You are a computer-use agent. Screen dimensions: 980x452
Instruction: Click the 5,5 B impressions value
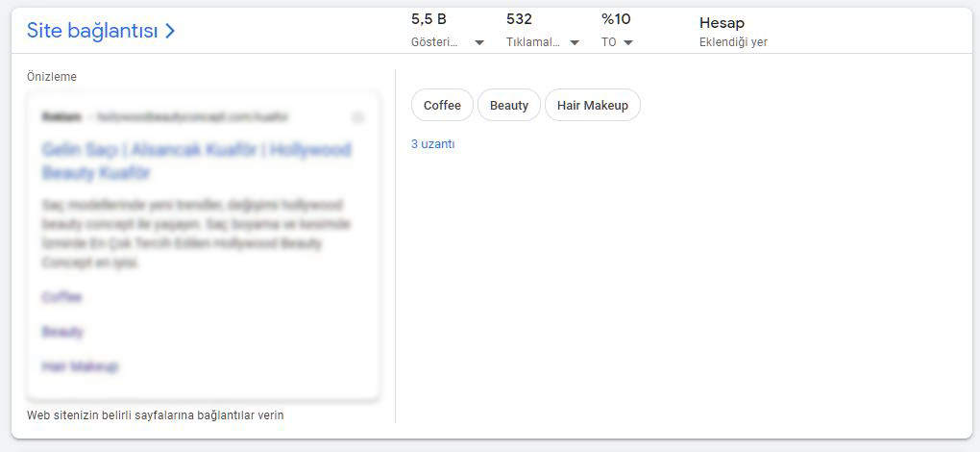coord(429,19)
